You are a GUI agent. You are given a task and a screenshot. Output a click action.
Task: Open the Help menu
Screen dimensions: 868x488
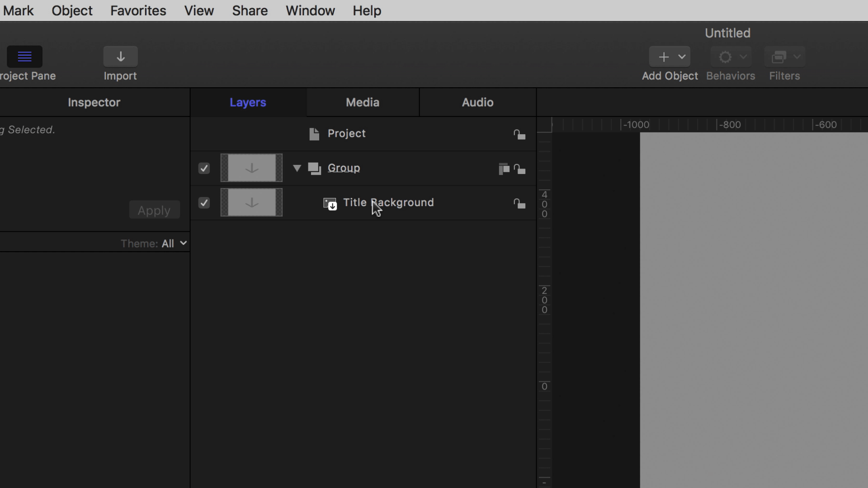tap(367, 10)
